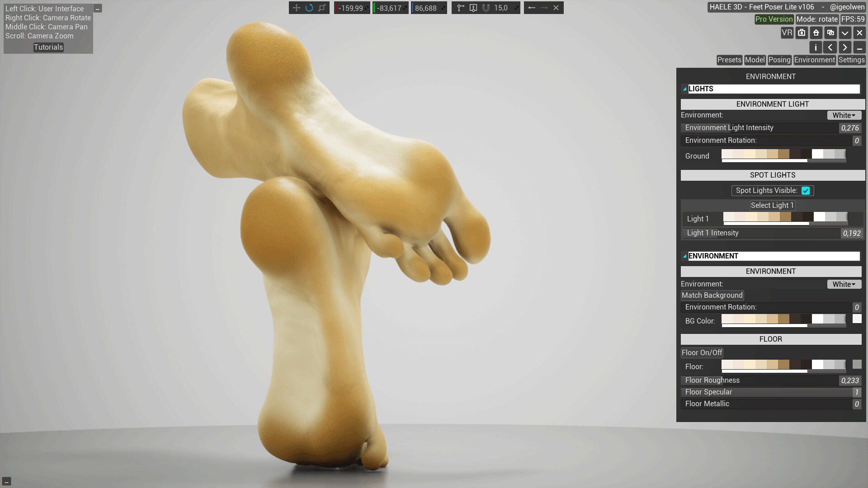Image resolution: width=868 pixels, height=488 pixels.
Task: Open the info 'i' button
Action: [816, 47]
